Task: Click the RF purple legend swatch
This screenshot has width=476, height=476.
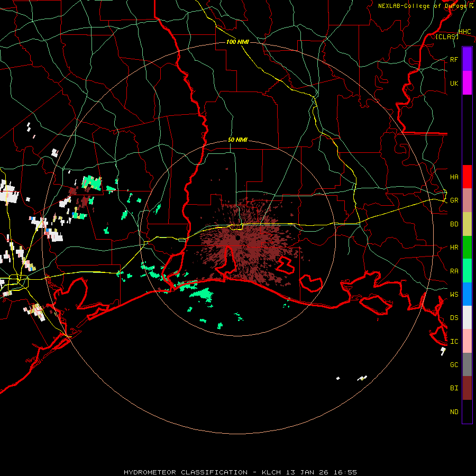Action: (467, 59)
